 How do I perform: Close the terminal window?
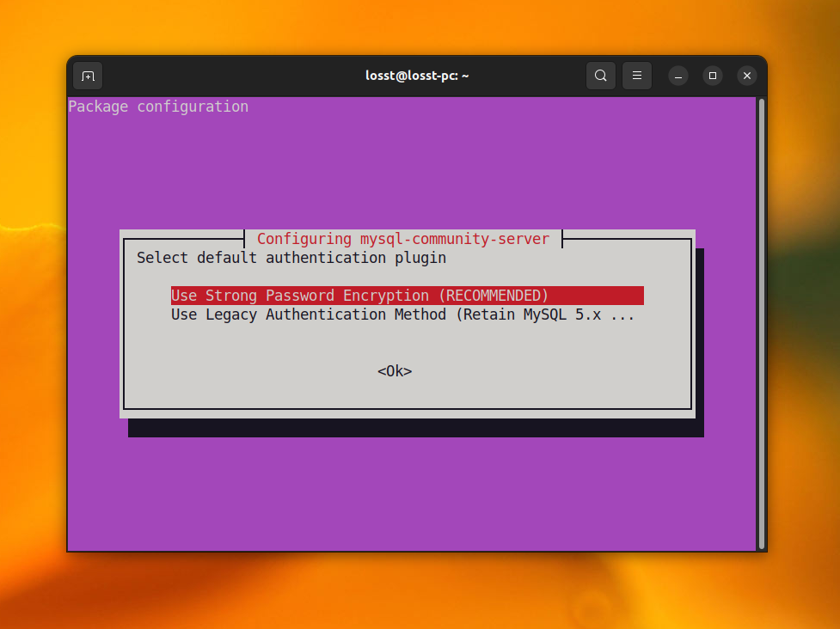coord(747,76)
